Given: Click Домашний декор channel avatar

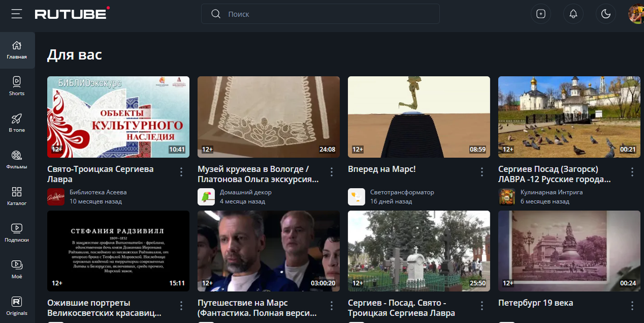Looking at the screenshot, I should 206,197.
